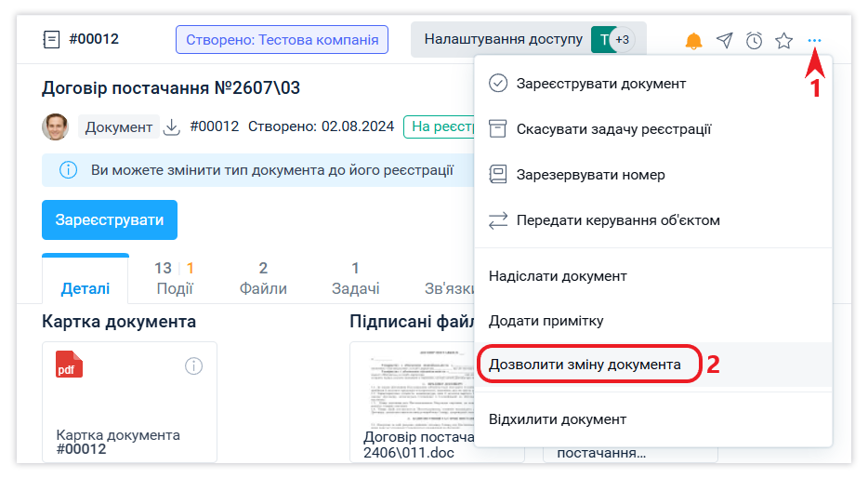Choose Скасувати задачу реєстрації from menu

click(613, 129)
